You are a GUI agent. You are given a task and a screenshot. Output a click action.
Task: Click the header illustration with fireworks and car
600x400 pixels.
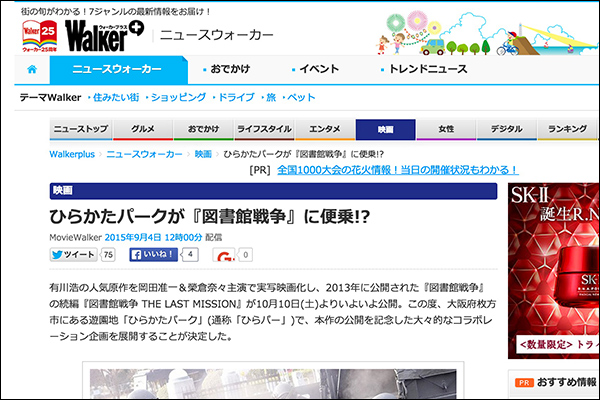point(486,33)
